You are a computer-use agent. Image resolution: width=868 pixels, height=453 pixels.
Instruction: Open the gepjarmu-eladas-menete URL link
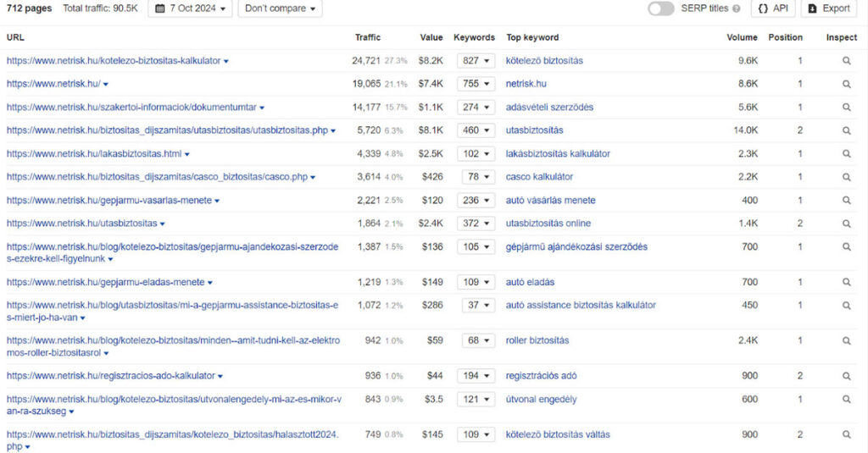pos(106,282)
